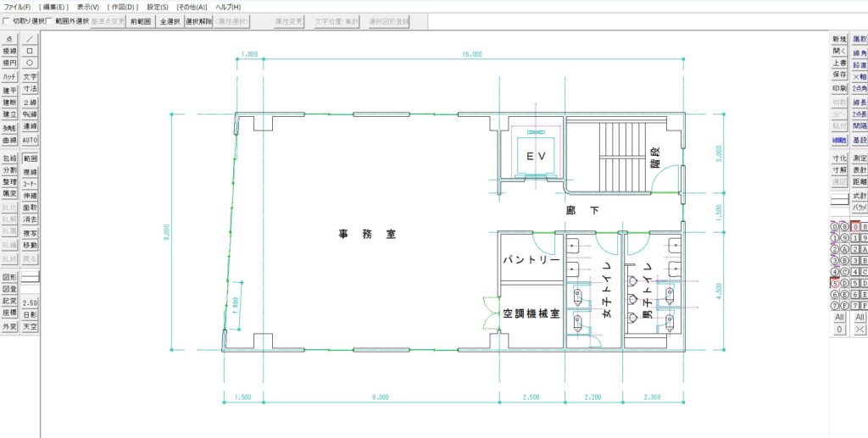Expand the ヘルプ(H) menu
Viewport: 868px width, 438px height.
tap(228, 7)
